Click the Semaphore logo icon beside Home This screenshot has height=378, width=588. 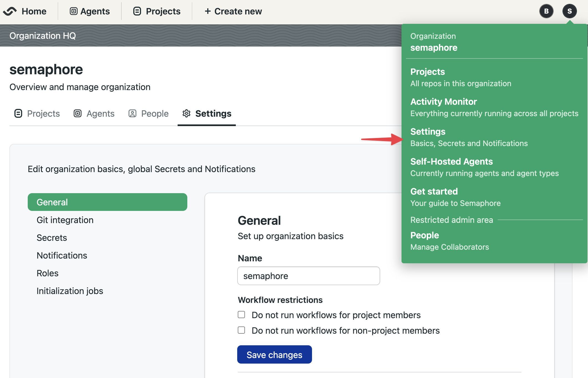click(10, 11)
